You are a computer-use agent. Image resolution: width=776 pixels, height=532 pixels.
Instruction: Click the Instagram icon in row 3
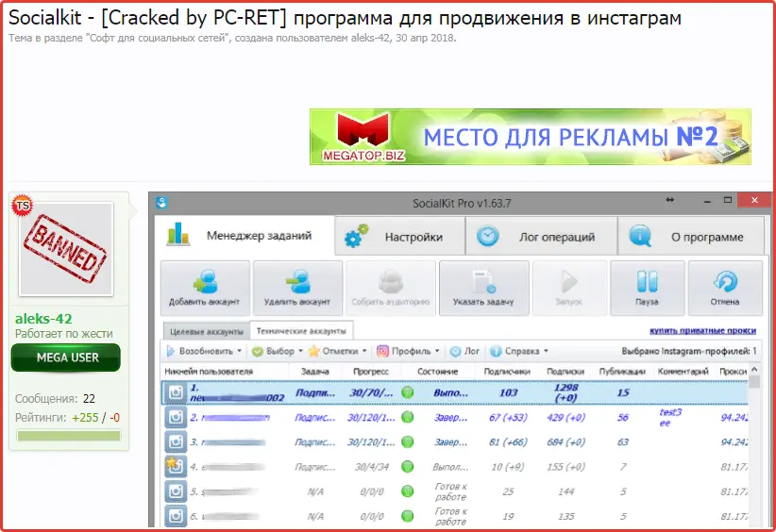click(176, 441)
